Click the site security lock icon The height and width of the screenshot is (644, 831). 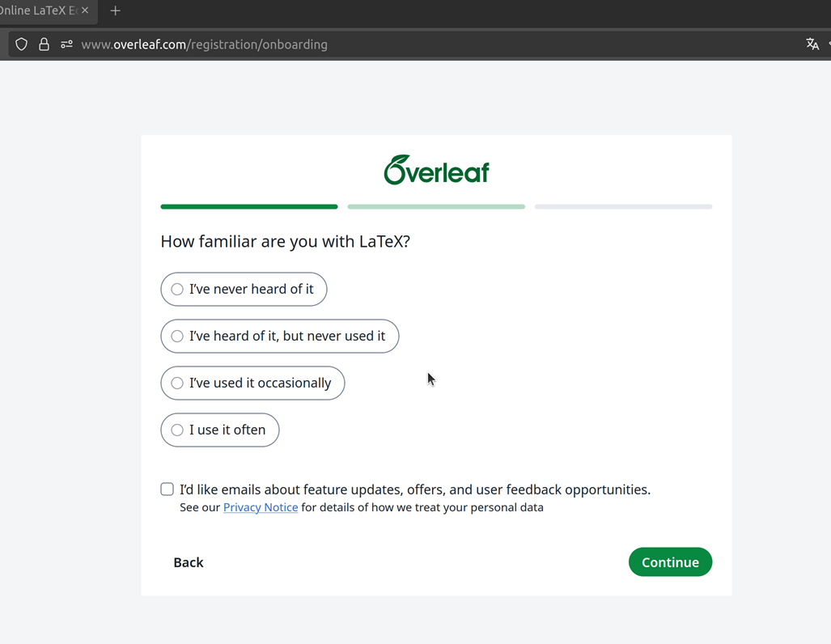(x=44, y=44)
